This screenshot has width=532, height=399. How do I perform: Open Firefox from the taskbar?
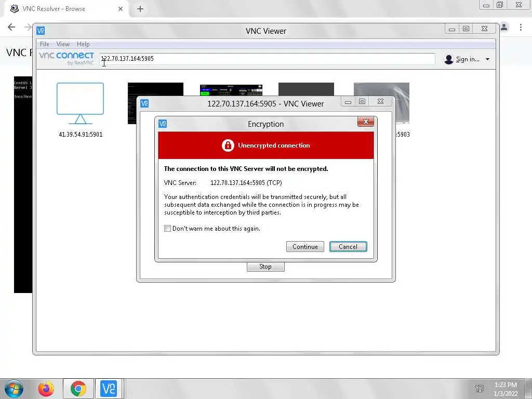tap(46, 389)
